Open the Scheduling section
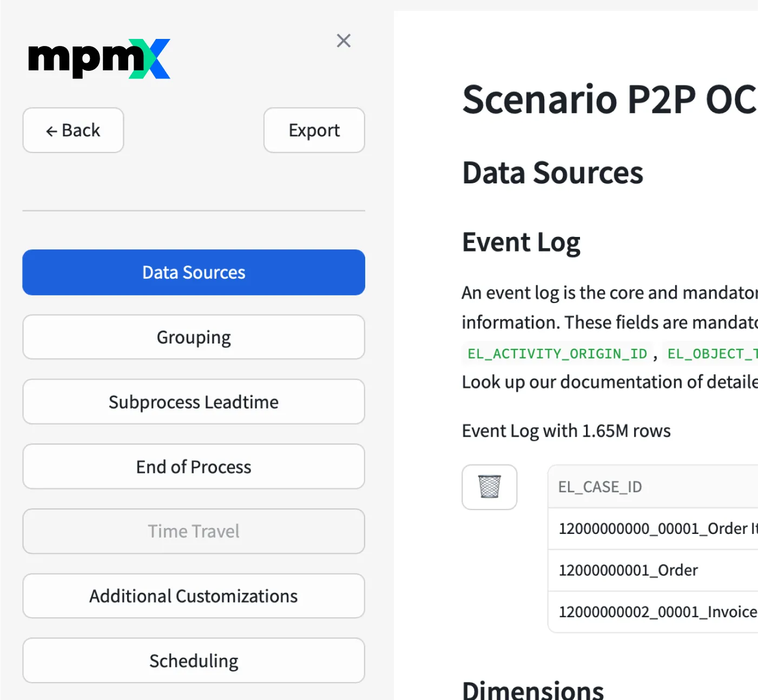 pos(193,661)
